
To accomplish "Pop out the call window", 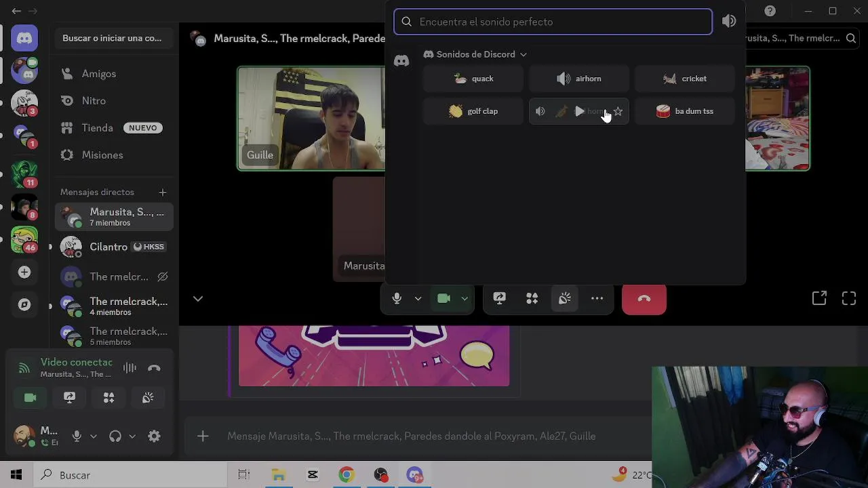I will (819, 298).
